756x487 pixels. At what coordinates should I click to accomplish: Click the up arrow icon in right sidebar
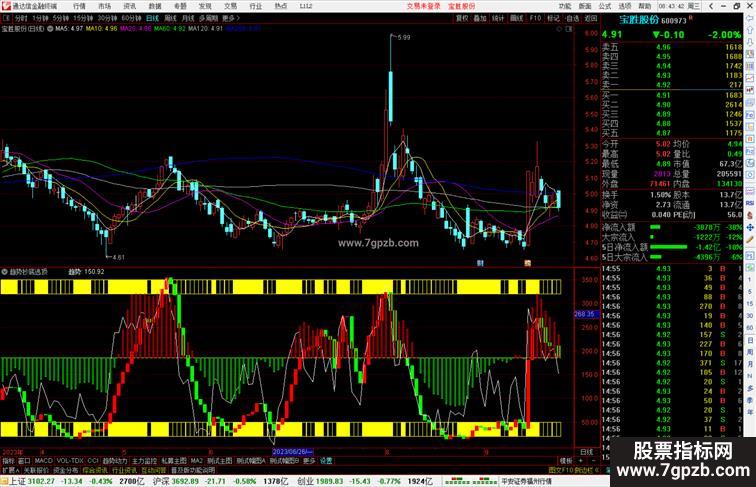750,30
